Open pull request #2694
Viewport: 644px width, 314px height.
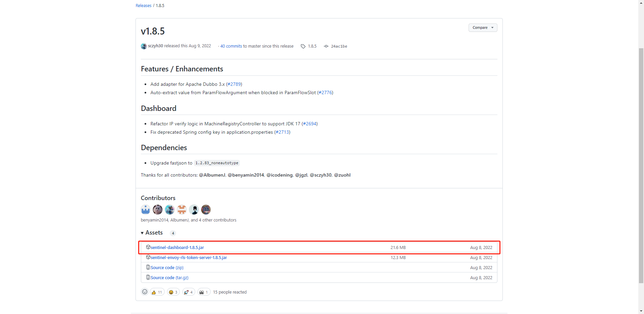pos(310,124)
